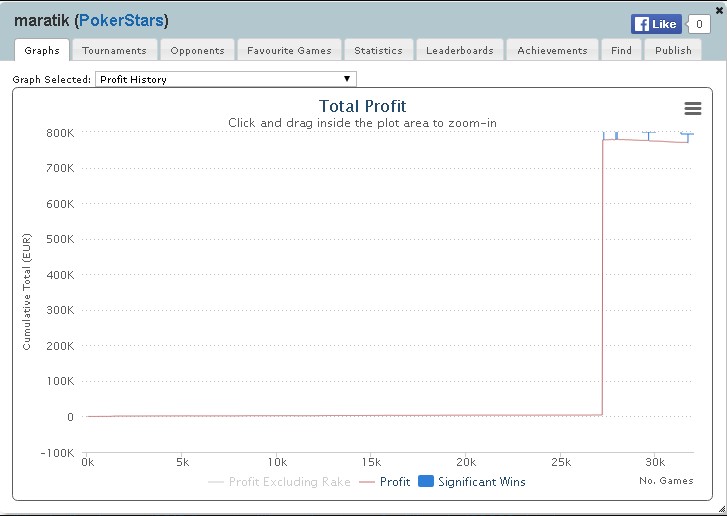This screenshot has height=516, width=727.
Task: Open the Achievements tab
Action: [x=552, y=50]
